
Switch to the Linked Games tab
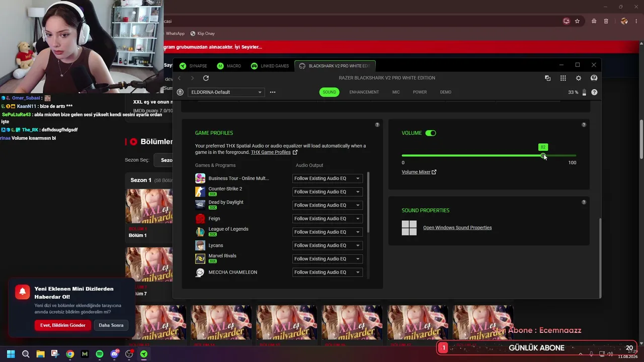270,66
